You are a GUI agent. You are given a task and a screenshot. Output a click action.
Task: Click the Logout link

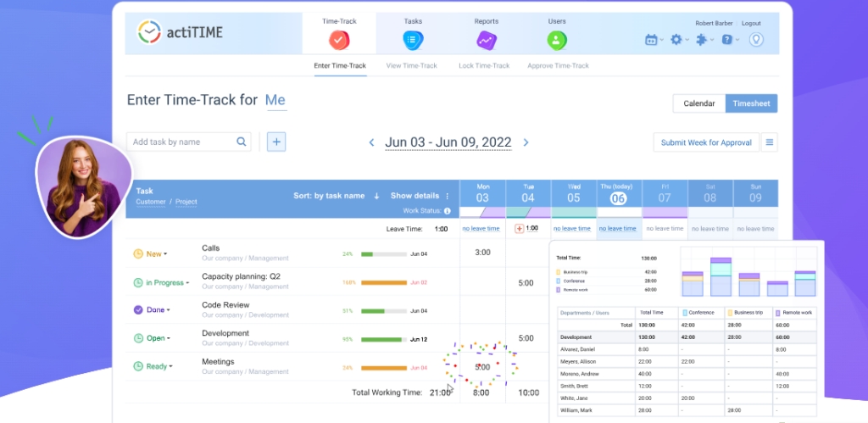tap(751, 23)
